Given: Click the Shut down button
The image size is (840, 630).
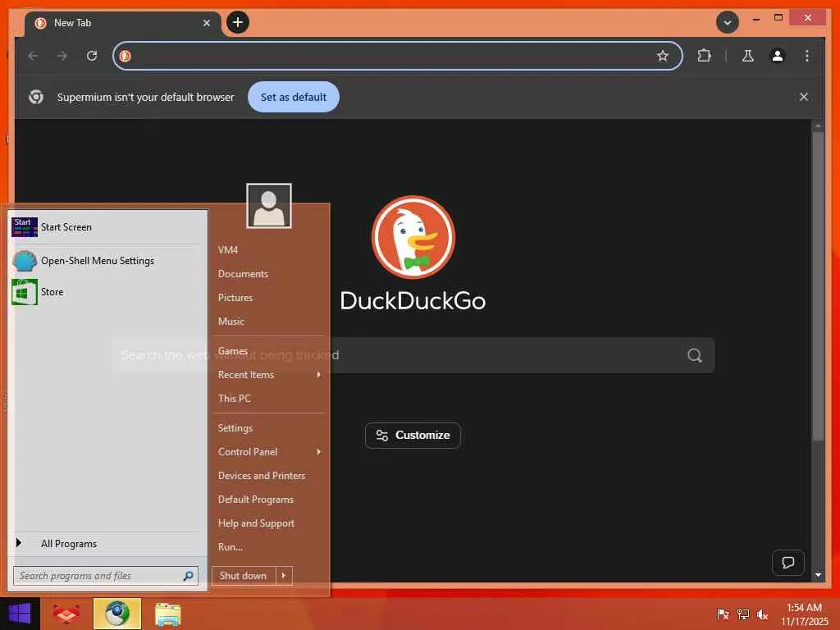Looking at the screenshot, I should coord(244,576).
